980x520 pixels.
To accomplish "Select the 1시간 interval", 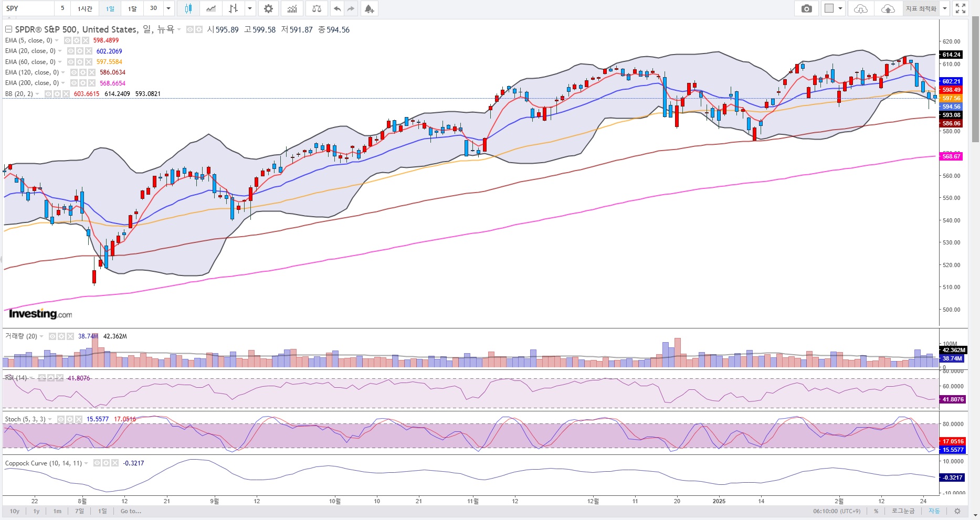I will click(x=85, y=8).
